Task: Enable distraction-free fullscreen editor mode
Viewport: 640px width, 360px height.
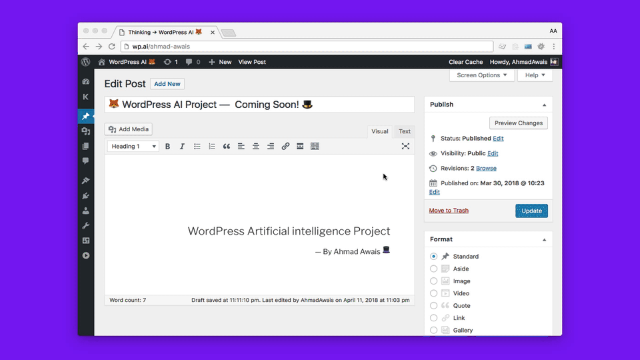Action: pos(405,146)
